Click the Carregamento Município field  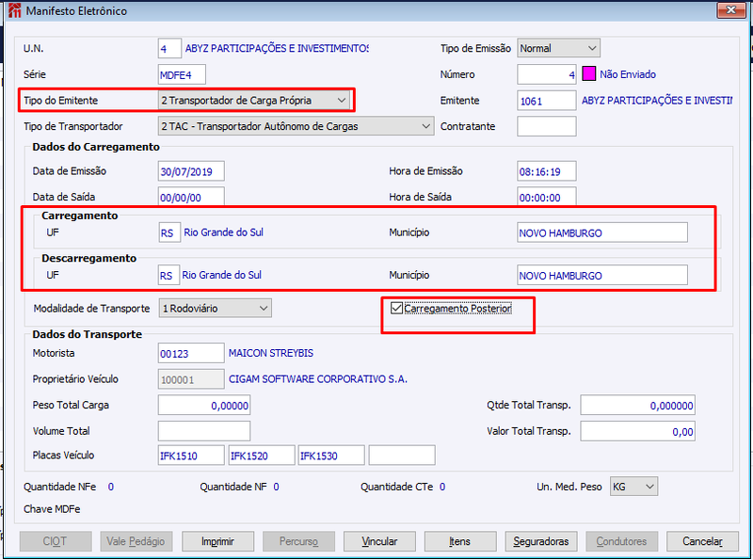[602, 232]
